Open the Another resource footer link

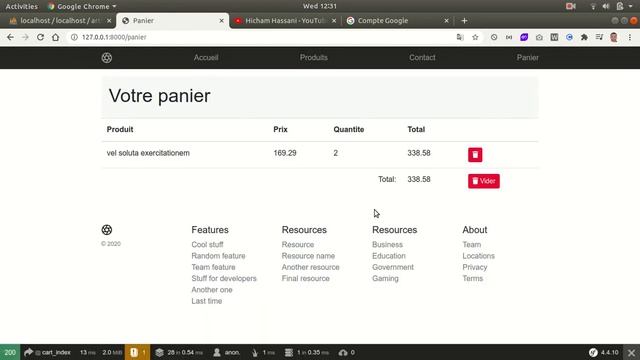[x=310, y=267]
